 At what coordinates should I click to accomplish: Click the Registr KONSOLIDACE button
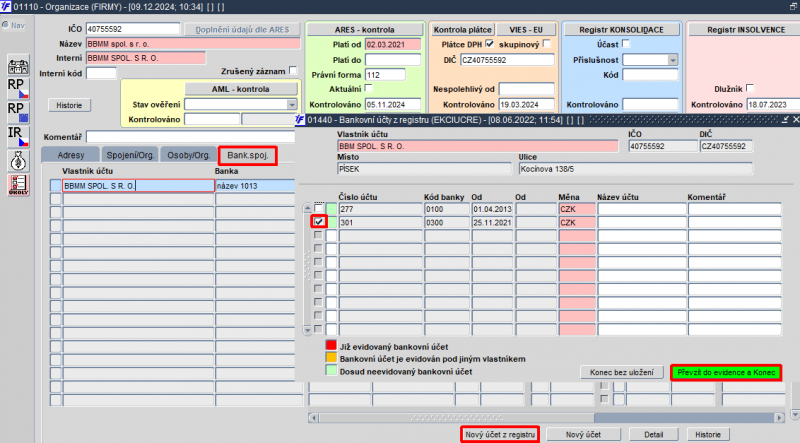(x=621, y=30)
